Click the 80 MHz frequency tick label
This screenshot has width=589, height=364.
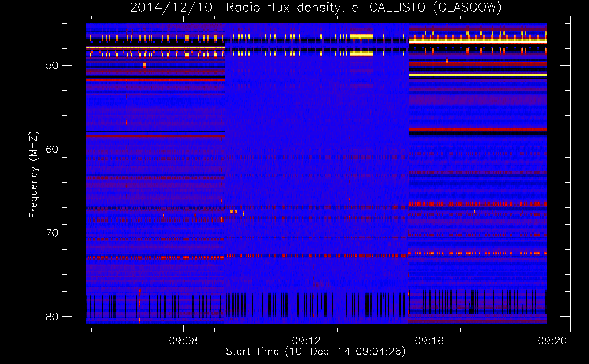(52, 317)
